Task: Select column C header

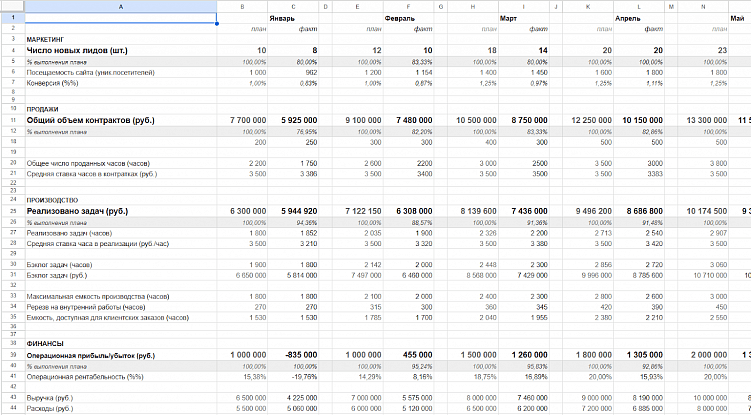Action: (x=293, y=6)
